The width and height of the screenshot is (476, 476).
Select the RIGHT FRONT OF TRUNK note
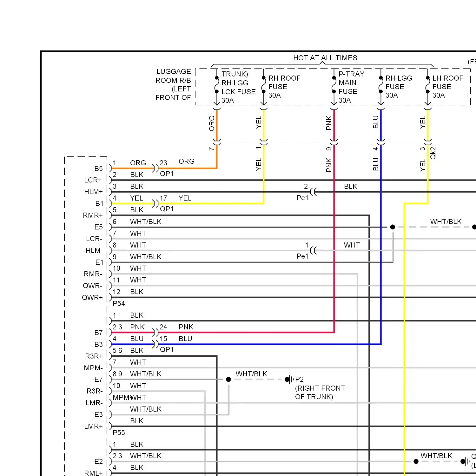[x=320, y=393]
